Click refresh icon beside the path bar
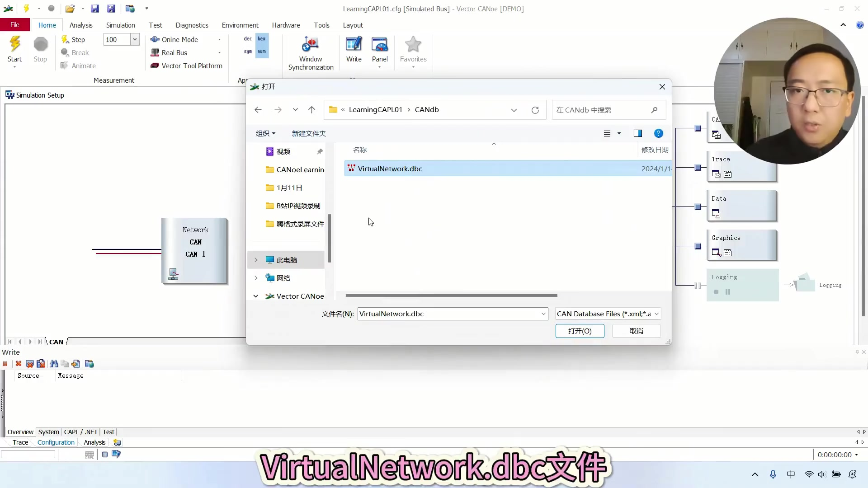868x488 pixels. [x=535, y=110]
